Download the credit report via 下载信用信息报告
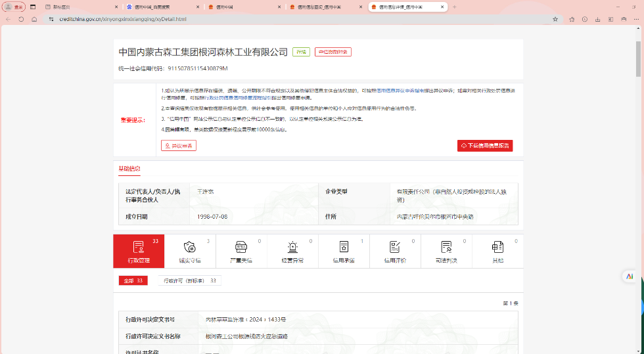The image size is (644, 354). (485, 145)
